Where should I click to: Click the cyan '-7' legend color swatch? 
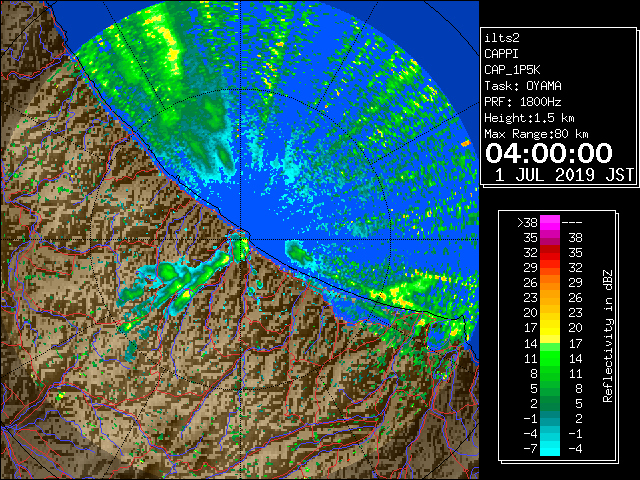550,448
